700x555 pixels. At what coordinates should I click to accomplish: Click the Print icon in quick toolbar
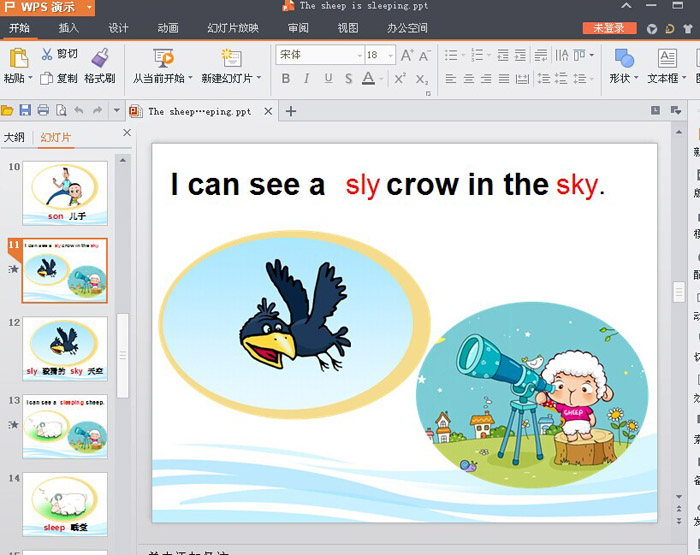pyautogui.click(x=43, y=110)
